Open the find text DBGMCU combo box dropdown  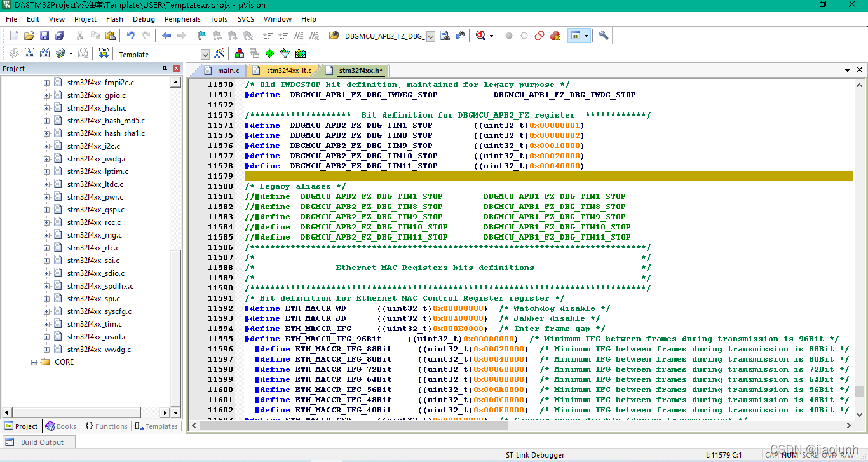point(430,36)
